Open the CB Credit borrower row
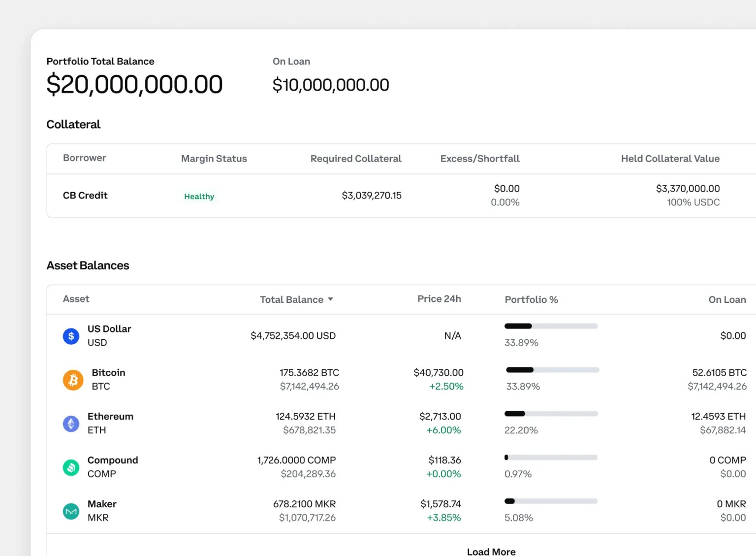This screenshot has height=556, width=756. pyautogui.click(x=85, y=196)
